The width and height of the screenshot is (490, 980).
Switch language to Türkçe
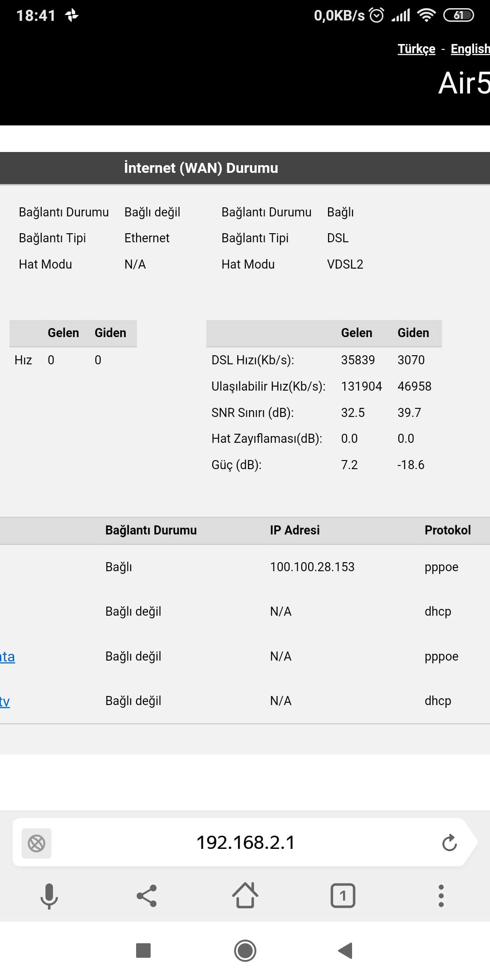point(416,49)
